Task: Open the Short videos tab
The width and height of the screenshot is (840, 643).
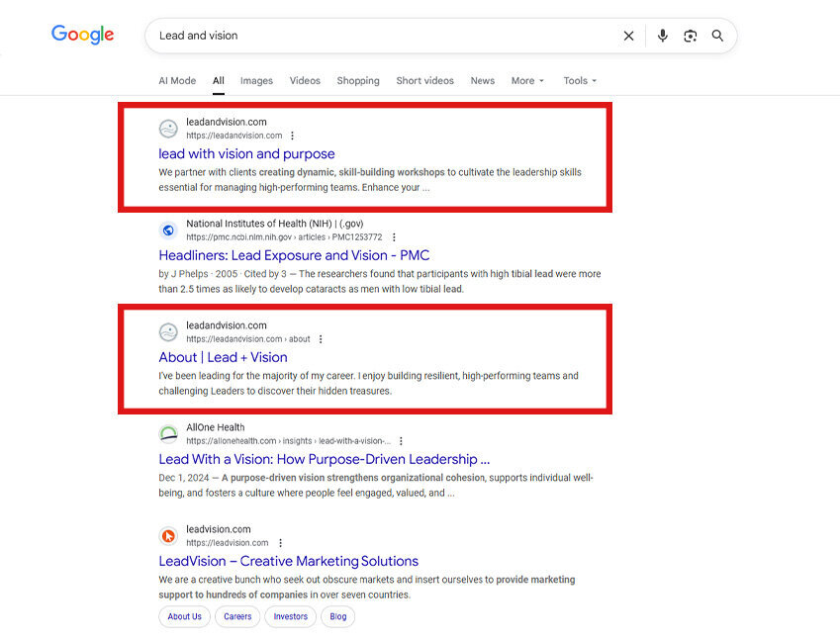Action: [424, 81]
